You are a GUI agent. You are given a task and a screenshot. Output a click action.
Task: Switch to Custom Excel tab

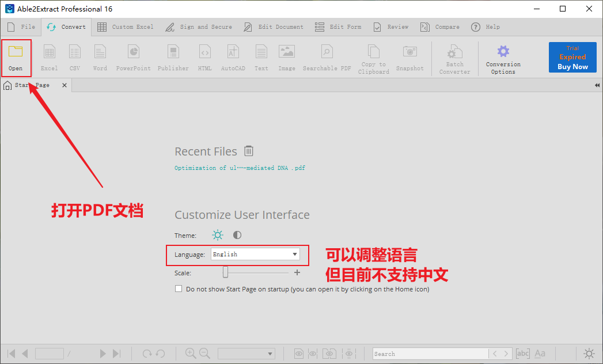click(x=125, y=27)
